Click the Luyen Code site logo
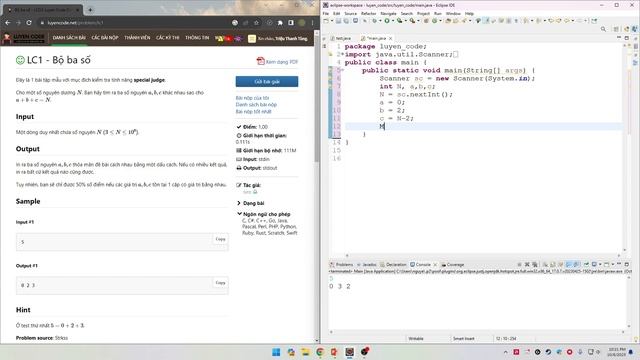 (24, 38)
